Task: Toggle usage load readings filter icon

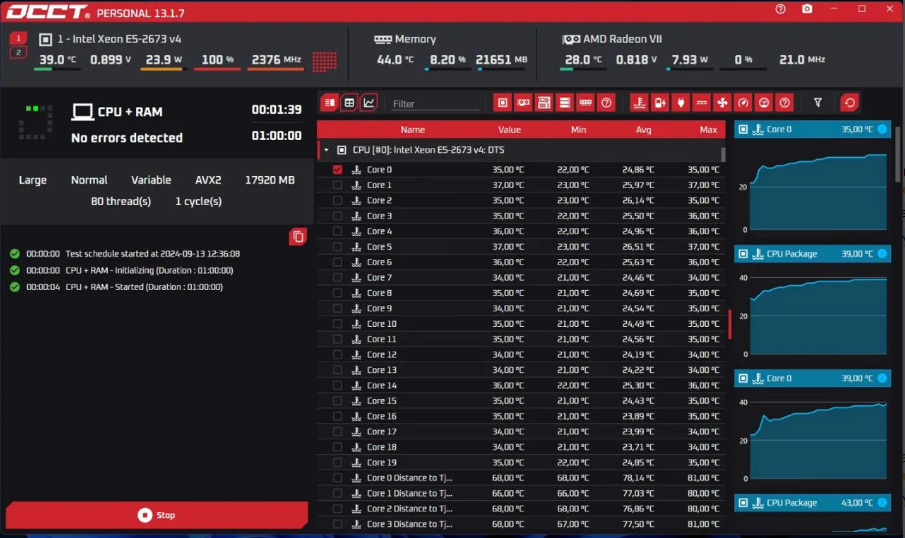Action: [x=764, y=103]
